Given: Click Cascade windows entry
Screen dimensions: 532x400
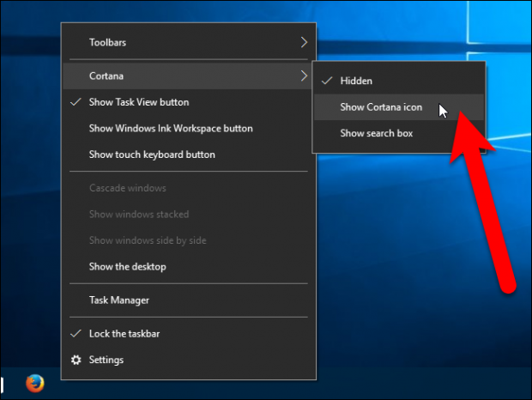Looking at the screenshot, I should [128, 188].
